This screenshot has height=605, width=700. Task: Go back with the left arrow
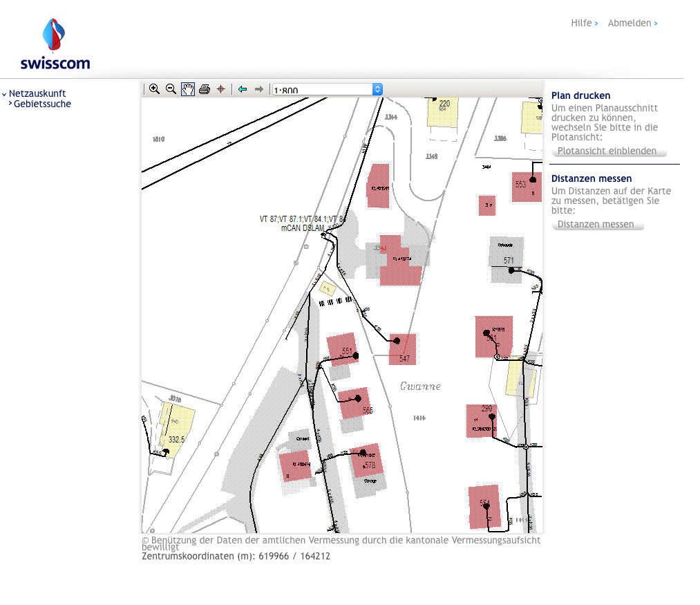[243, 89]
